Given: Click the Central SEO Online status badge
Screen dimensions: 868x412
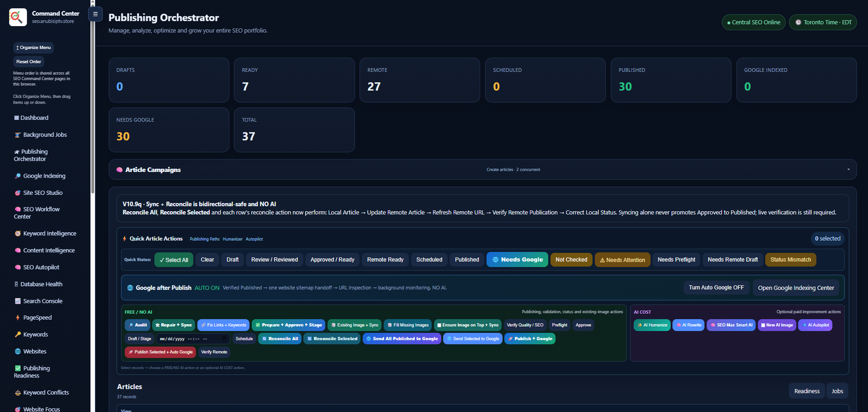Looking at the screenshot, I should (754, 22).
